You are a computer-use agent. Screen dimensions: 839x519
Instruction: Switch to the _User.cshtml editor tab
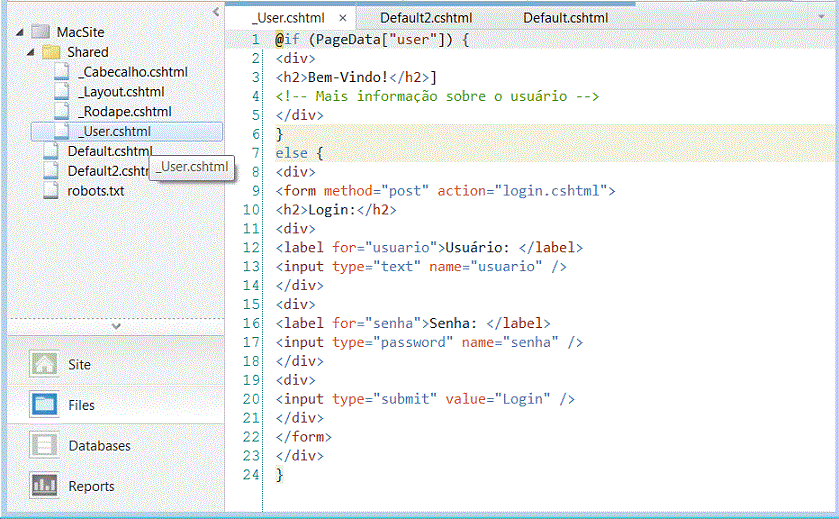coord(288,18)
